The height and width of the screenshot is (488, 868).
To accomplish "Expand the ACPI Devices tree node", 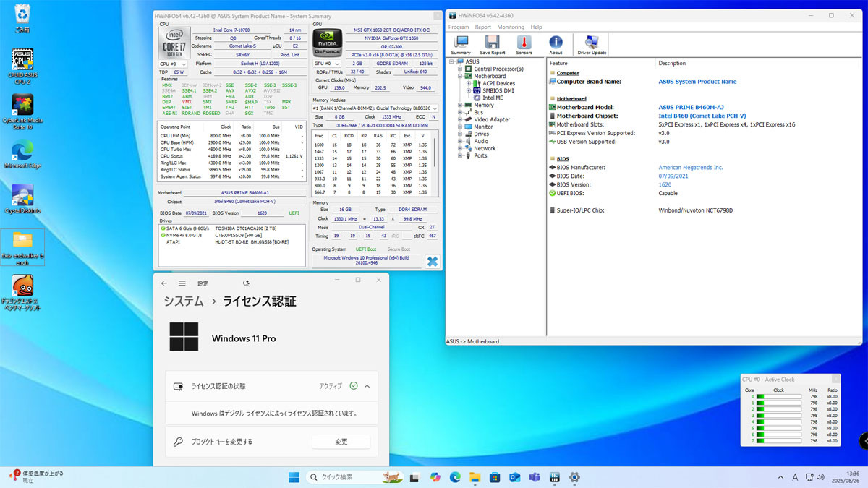I will tap(469, 83).
